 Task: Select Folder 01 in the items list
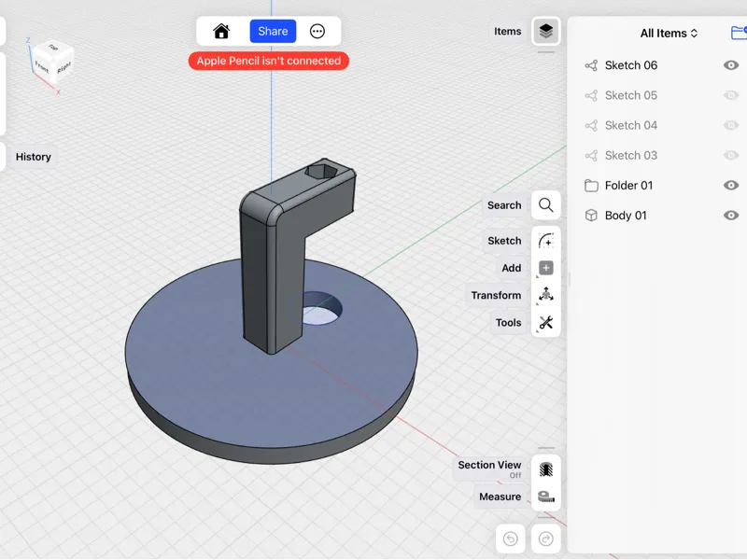click(628, 185)
